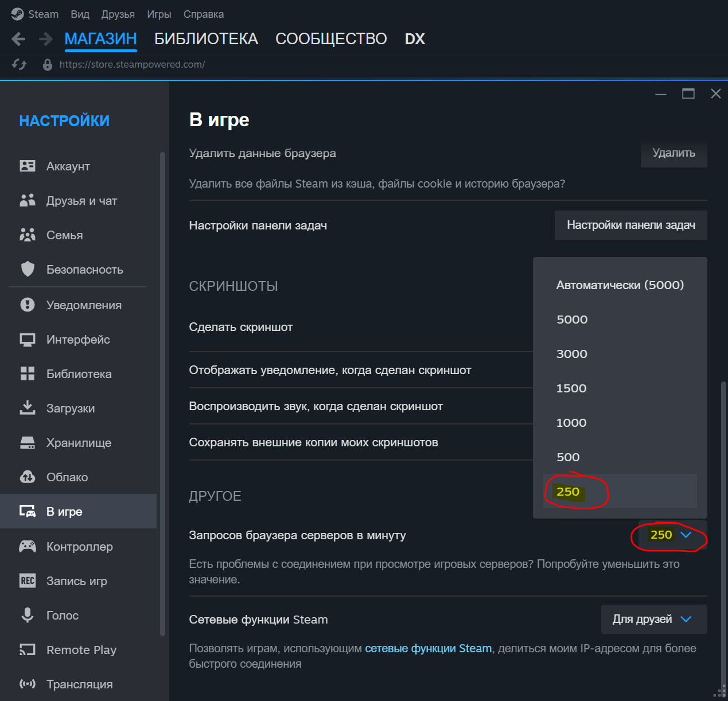This screenshot has height=701, width=728.
Task: Click the store URL address field
Action: pos(132,65)
